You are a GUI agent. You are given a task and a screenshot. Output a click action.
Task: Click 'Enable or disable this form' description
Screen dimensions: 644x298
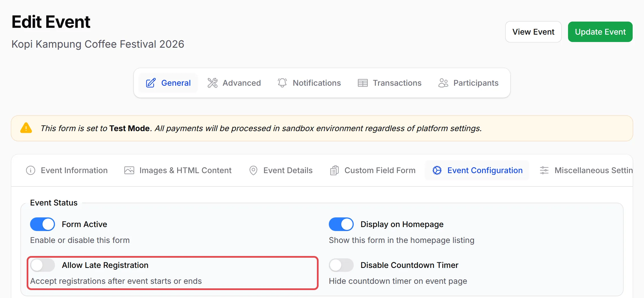[80, 240]
